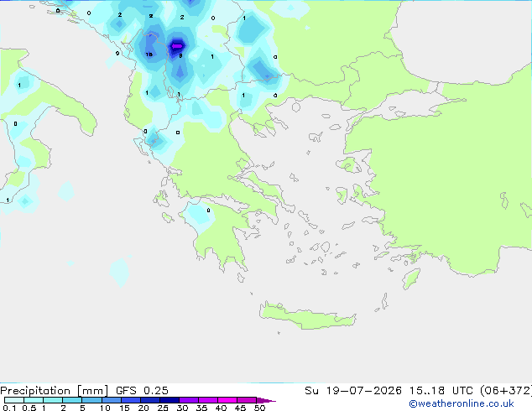Click the '10' legend label

(x=105, y=408)
